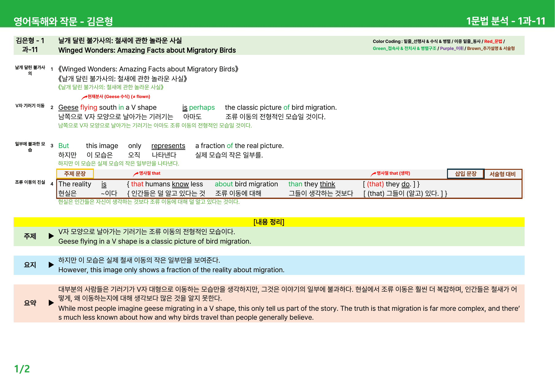
Task: Click summary sentence starting While most people imagine
Action: click(289, 313)
